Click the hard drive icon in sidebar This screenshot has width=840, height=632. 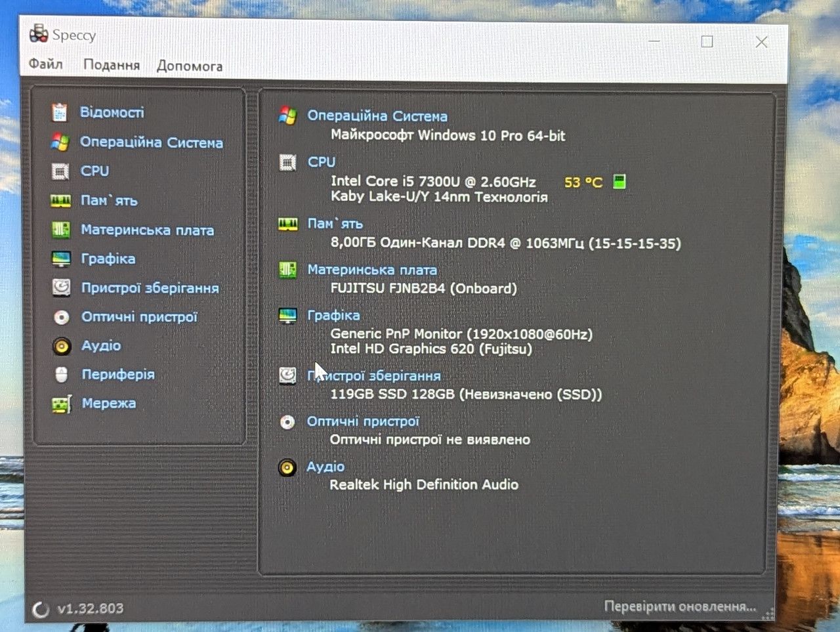pyautogui.click(x=61, y=287)
